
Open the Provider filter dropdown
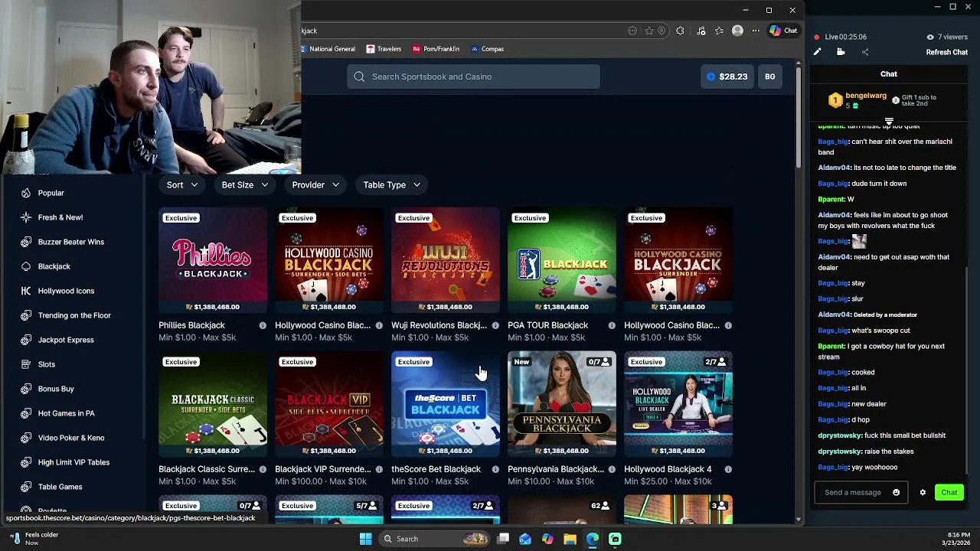pos(315,184)
